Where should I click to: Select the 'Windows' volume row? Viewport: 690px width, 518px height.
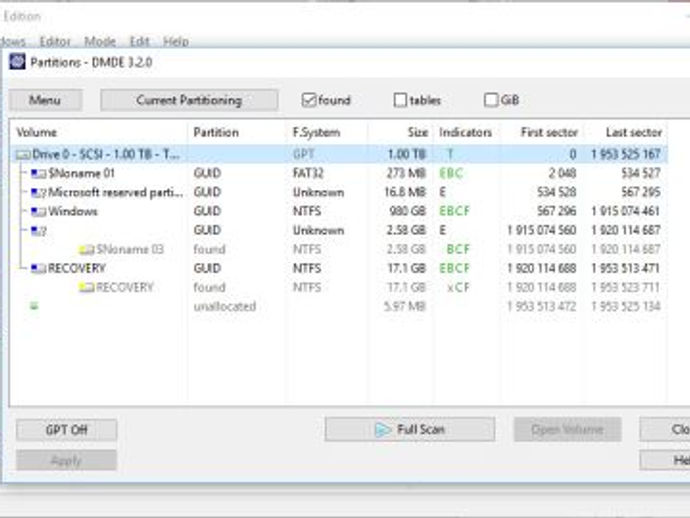pyautogui.click(x=339, y=212)
